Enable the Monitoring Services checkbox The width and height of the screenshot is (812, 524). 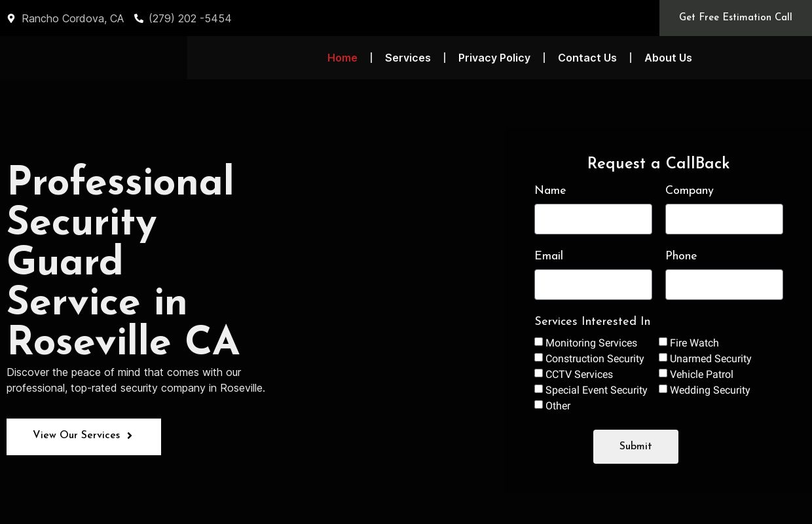coord(538,341)
